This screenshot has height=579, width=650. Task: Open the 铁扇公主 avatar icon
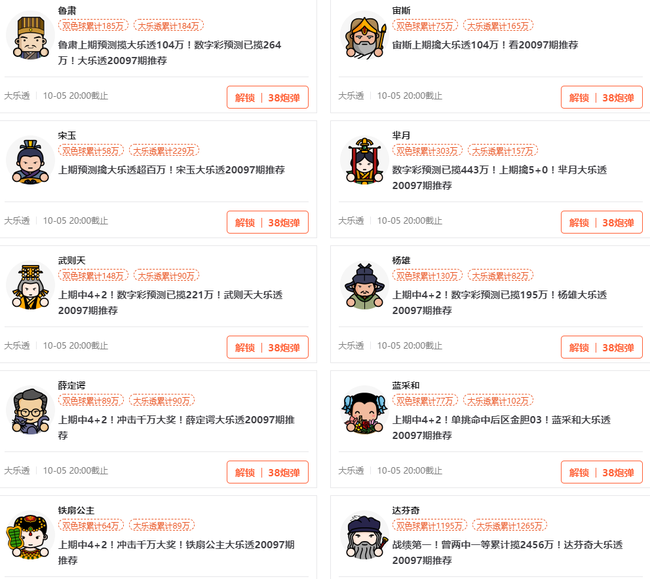[30, 536]
